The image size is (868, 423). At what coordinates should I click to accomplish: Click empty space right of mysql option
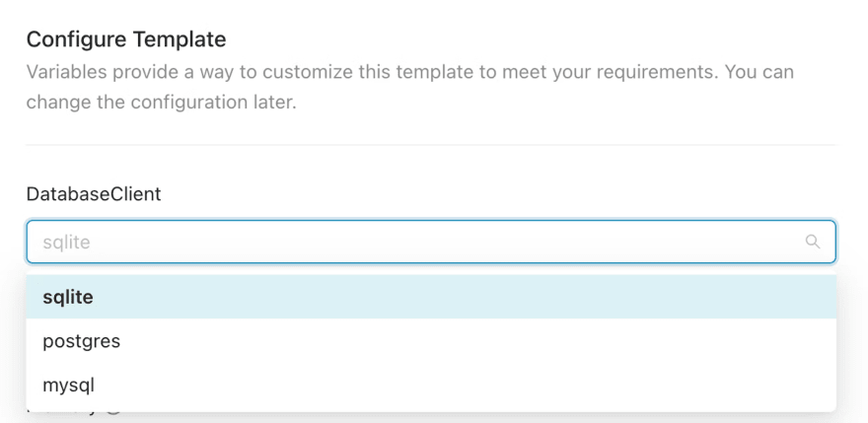pos(465,385)
